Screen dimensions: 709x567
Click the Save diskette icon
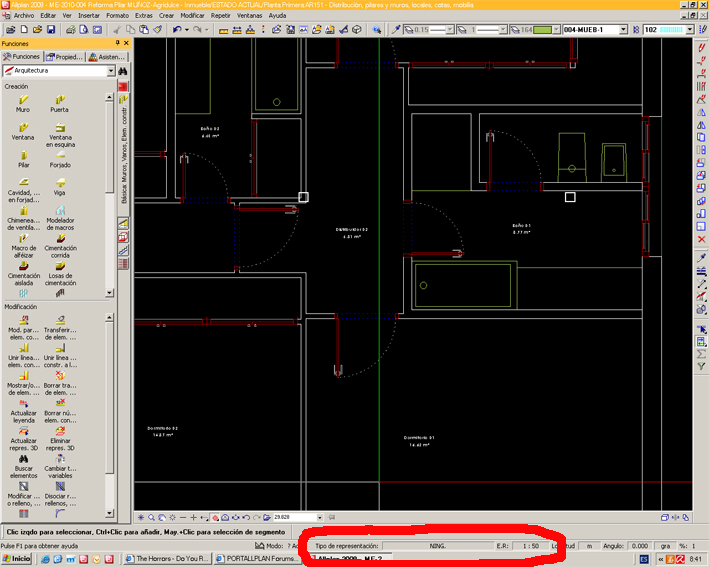[51, 30]
